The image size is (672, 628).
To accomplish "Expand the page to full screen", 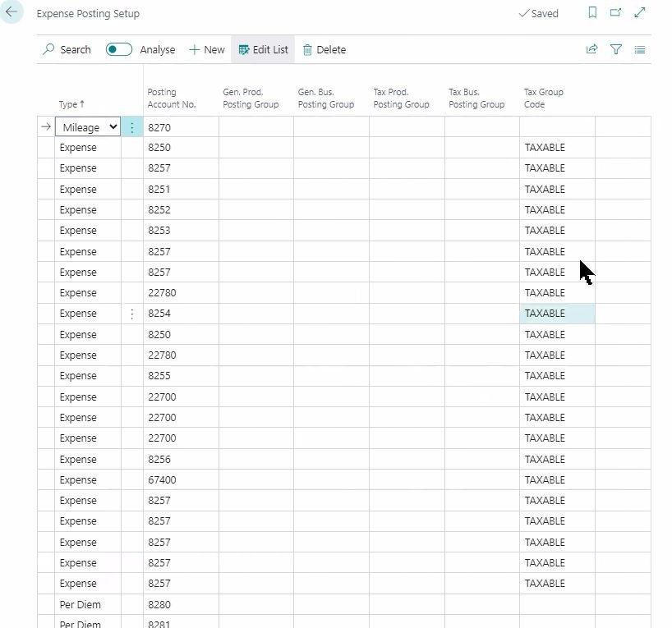I will (x=639, y=13).
